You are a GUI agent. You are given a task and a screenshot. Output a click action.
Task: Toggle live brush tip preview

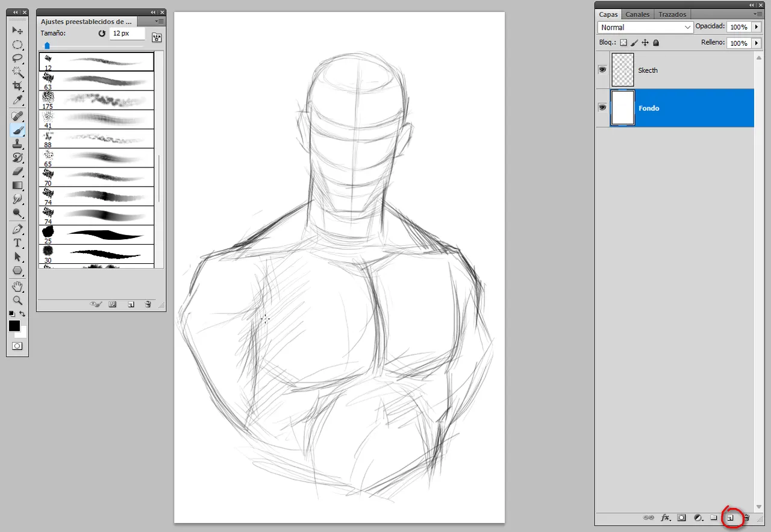pos(95,305)
